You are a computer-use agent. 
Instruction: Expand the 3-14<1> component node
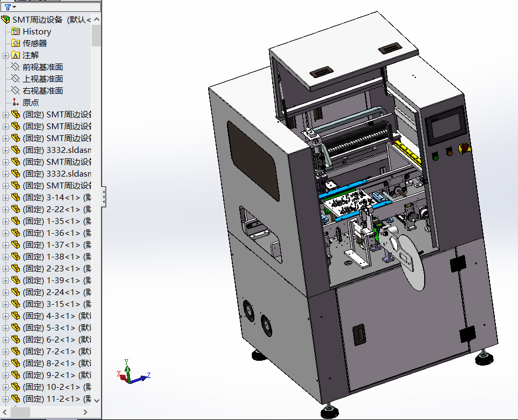[x=5, y=197]
